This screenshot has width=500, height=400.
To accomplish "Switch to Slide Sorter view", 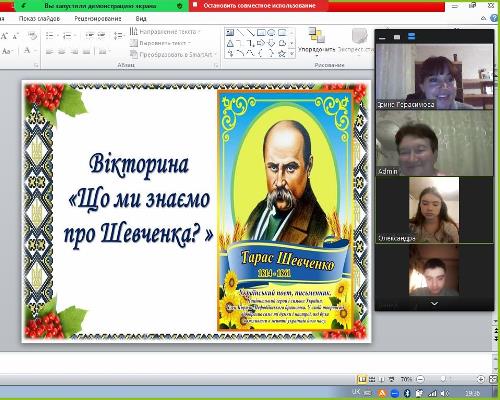I will [372, 379].
